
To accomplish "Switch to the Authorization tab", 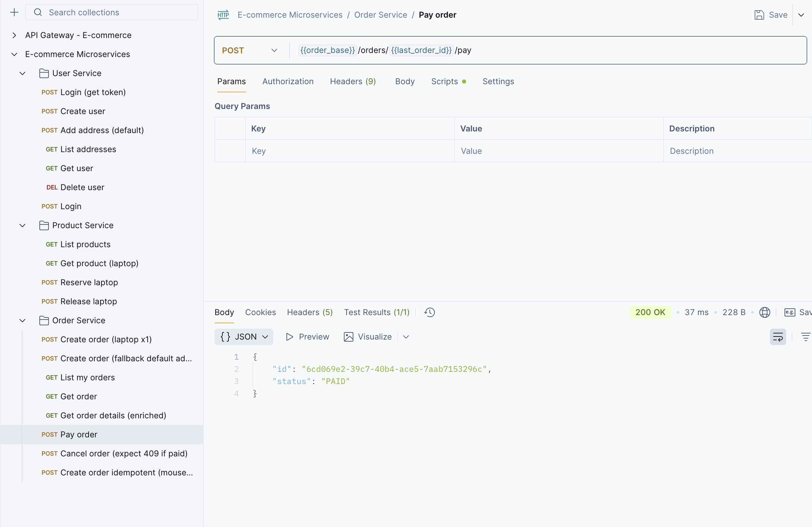I will pyautogui.click(x=288, y=81).
